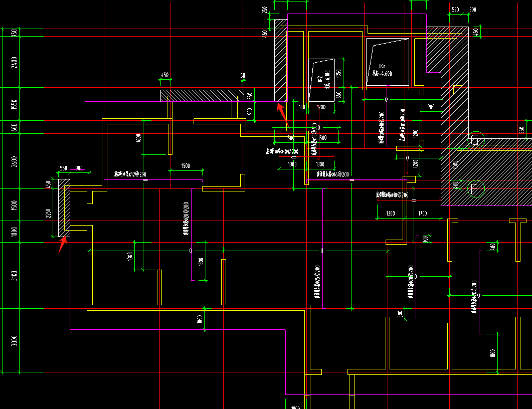Select the 2600 dimension on the left axis
Image resolution: width=532 pixels, height=409 pixels.
click(x=14, y=161)
